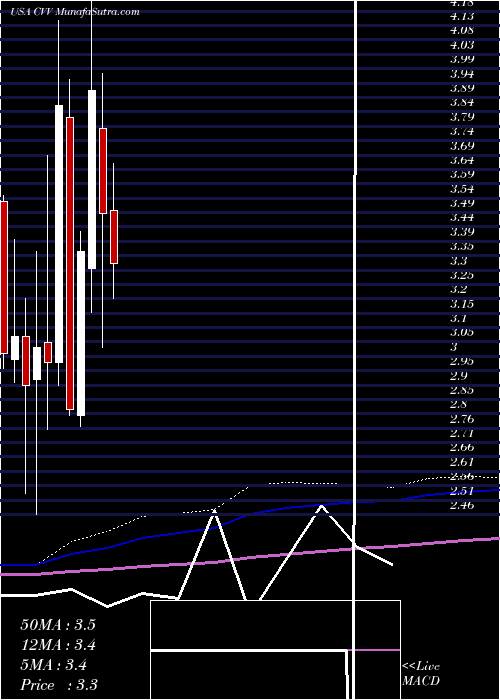This screenshot has width=500, height=700.
Task: Select the 2.8 price axis label
Action: 459,404
